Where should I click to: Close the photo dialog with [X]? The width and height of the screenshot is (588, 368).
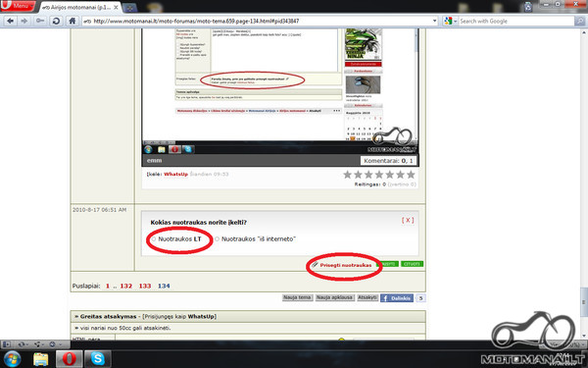[x=408, y=221]
